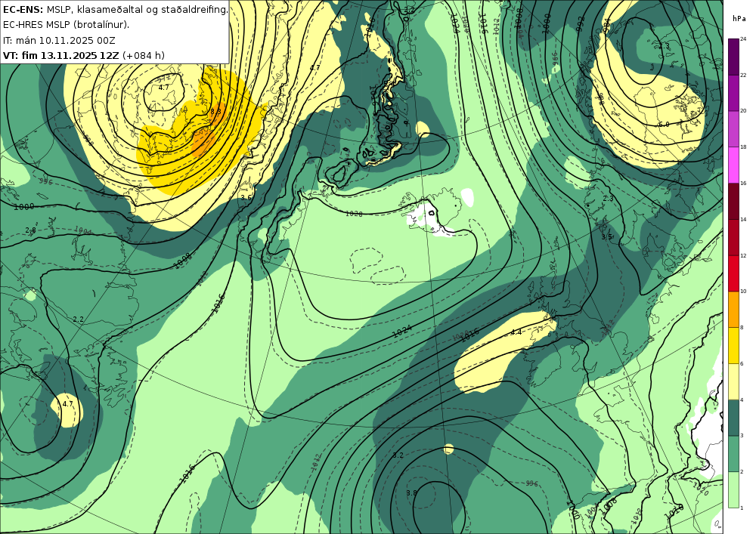Viewport: 756px width, 534px height.
Task: Click the legend tick label '6'
Action: click(x=742, y=363)
